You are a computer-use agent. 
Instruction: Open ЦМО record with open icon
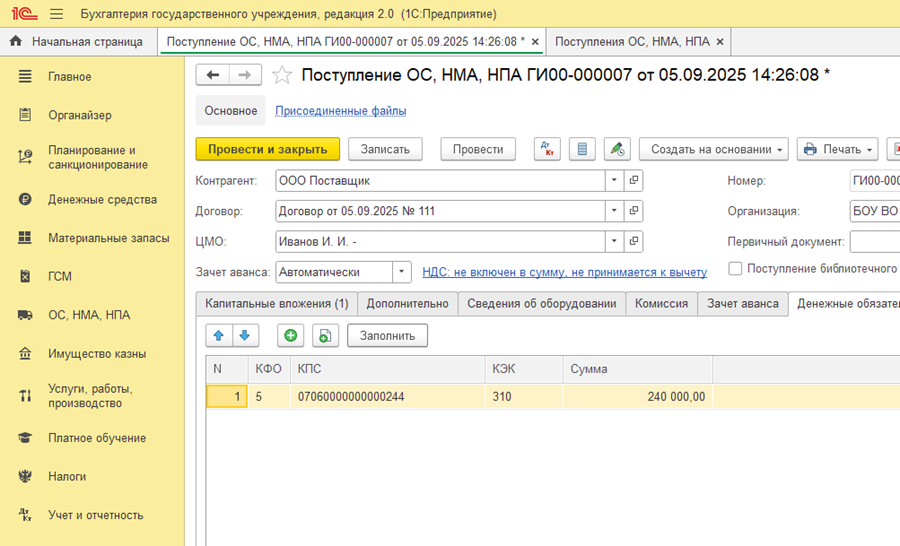pos(634,241)
